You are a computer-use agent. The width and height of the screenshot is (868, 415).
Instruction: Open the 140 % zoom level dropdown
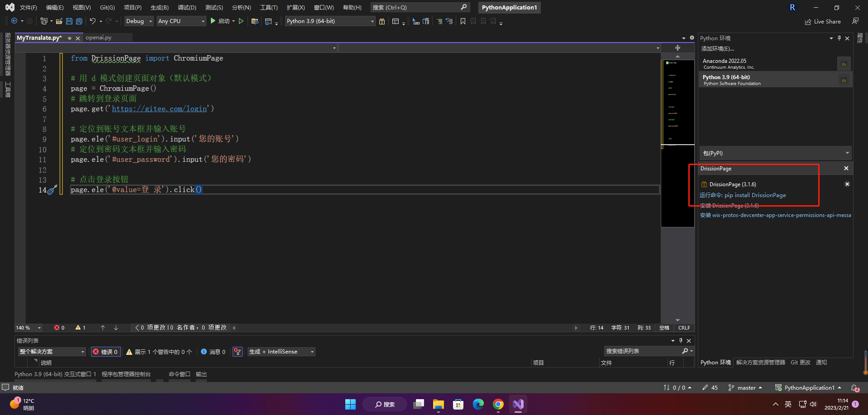(x=29, y=328)
